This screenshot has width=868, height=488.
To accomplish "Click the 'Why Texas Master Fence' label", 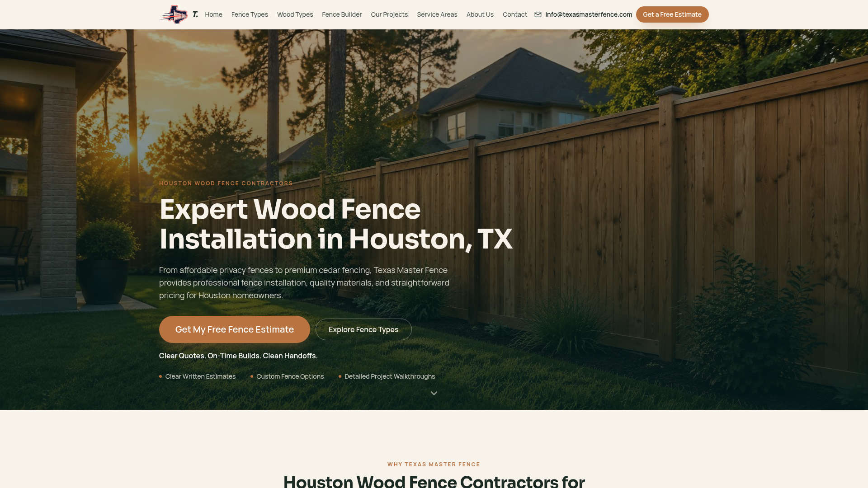I will coord(434,465).
